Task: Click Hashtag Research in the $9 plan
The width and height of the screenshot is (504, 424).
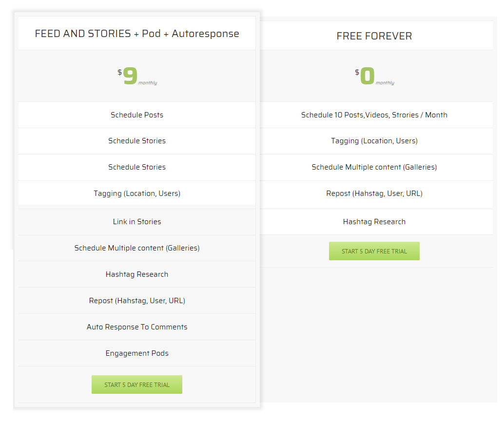Action: [137, 274]
